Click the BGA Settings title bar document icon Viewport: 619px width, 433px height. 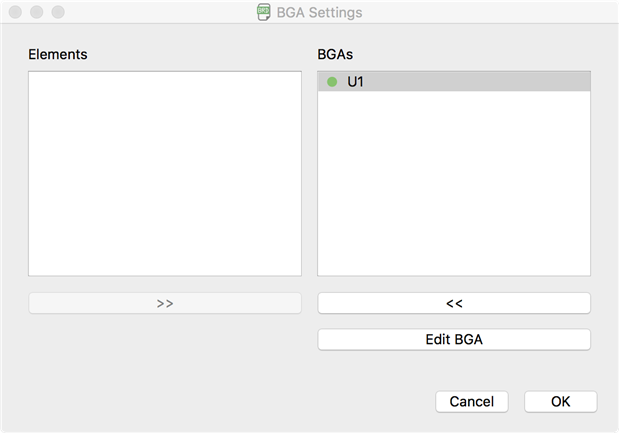pyautogui.click(x=263, y=13)
